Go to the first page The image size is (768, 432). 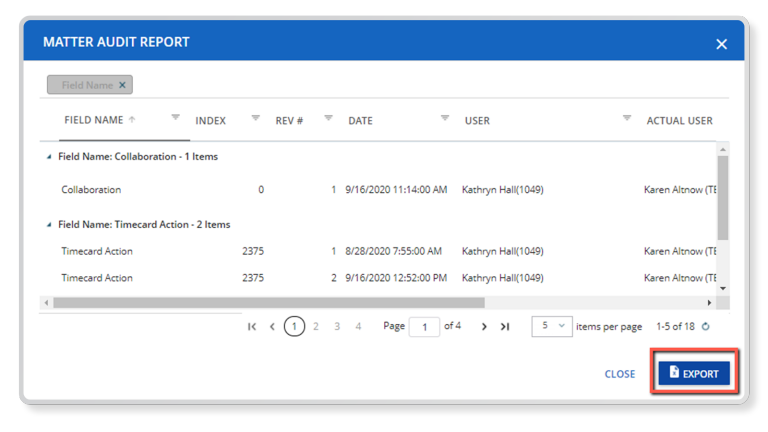point(252,326)
